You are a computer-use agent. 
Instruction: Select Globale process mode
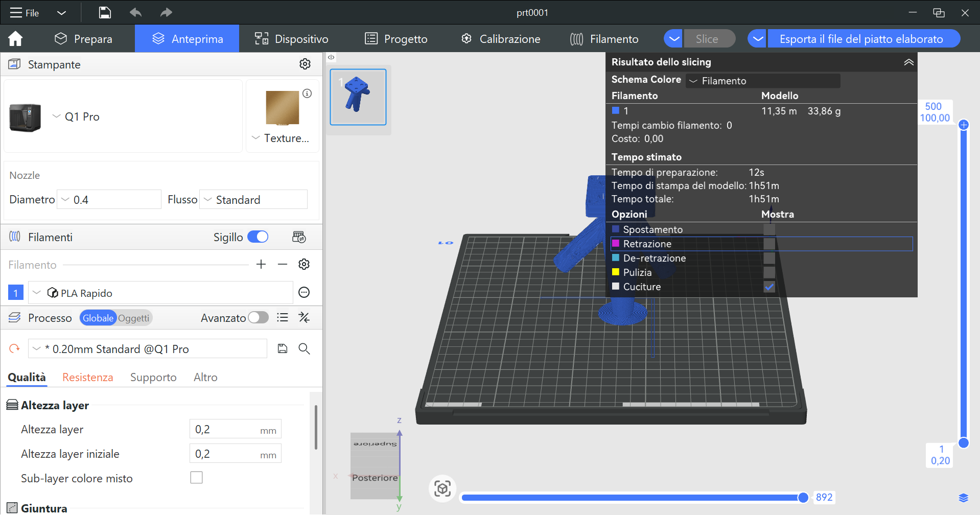(98, 318)
